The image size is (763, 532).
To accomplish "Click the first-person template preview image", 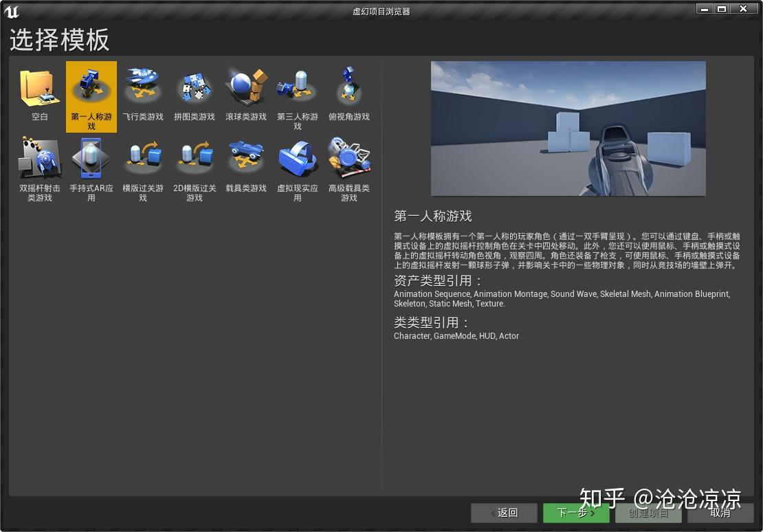I will point(568,129).
